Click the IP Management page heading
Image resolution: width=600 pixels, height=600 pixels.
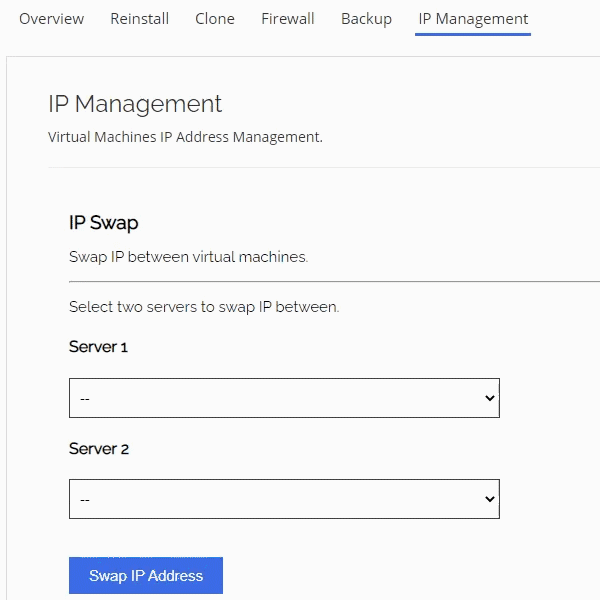pyautogui.click(x=135, y=104)
